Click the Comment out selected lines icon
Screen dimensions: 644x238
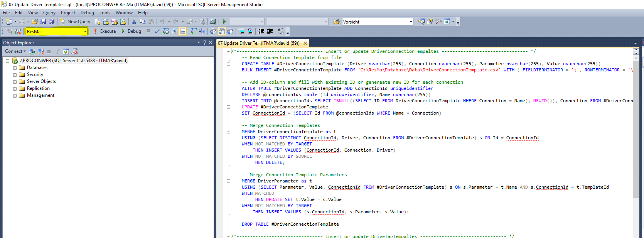point(241,32)
